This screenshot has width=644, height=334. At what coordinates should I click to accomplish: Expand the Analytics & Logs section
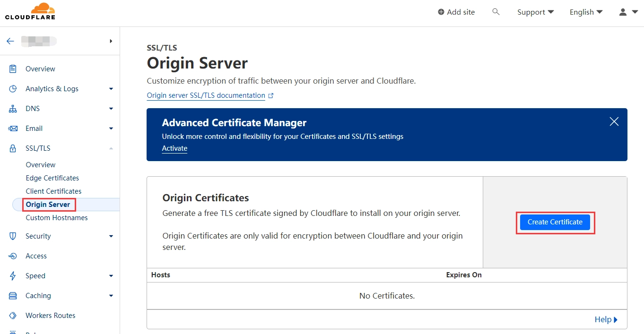[111, 89]
